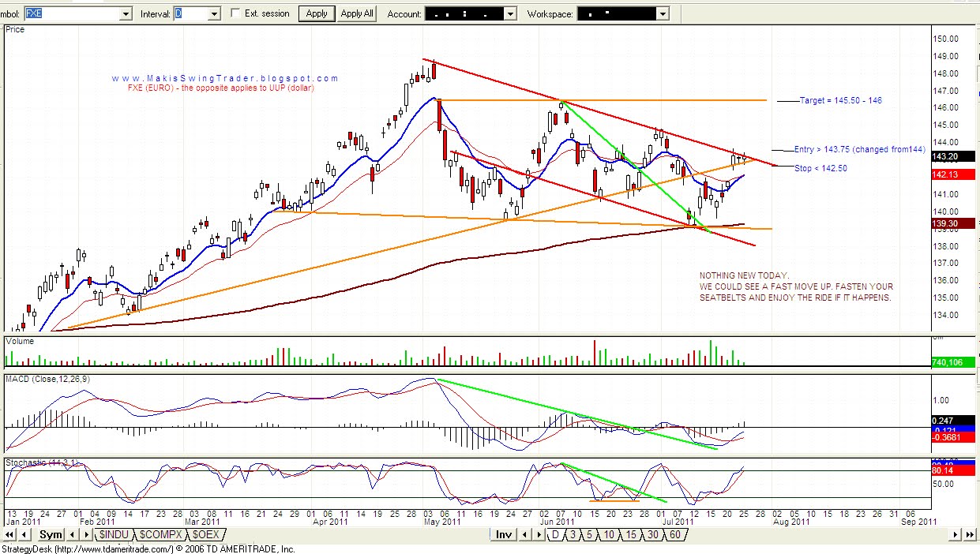Switch to the $COMPX symbol tab

pos(162,535)
